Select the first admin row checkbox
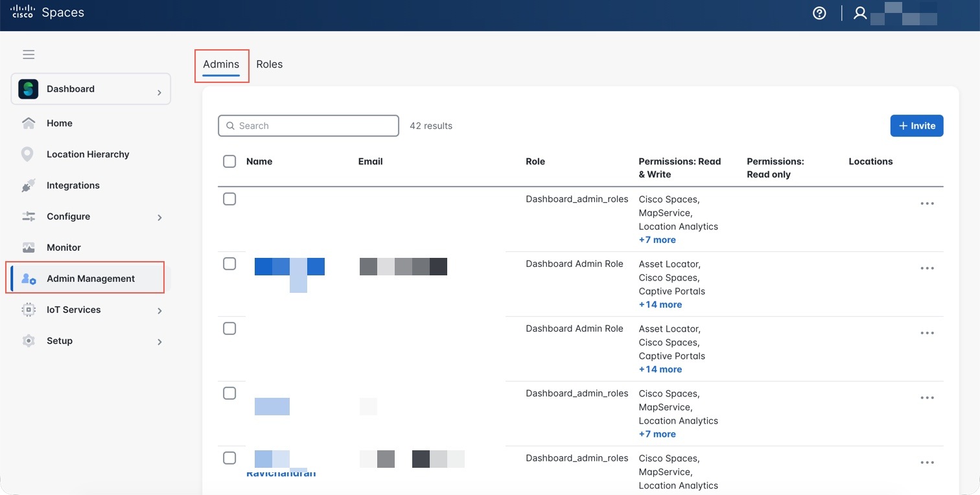The height and width of the screenshot is (495, 980). [229, 199]
